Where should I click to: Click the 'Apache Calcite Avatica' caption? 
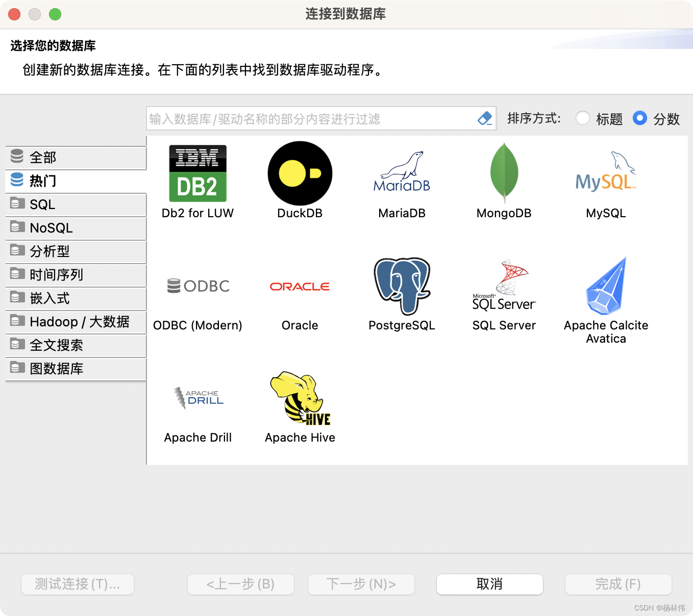coord(606,332)
